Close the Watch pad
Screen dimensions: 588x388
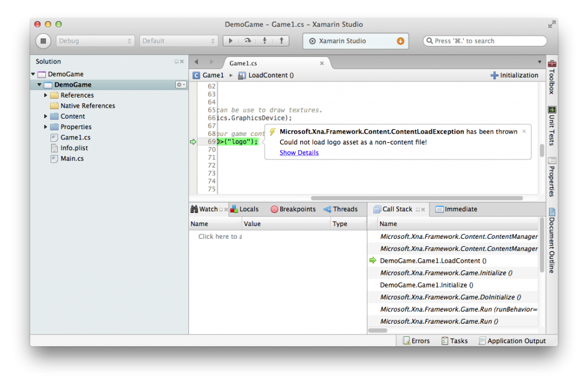pyautogui.click(x=226, y=209)
